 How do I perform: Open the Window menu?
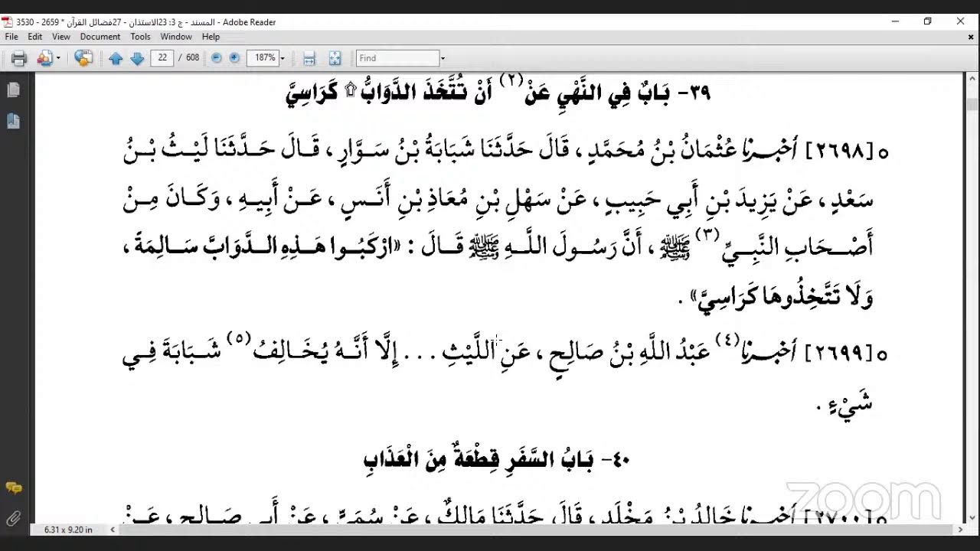click(x=176, y=37)
